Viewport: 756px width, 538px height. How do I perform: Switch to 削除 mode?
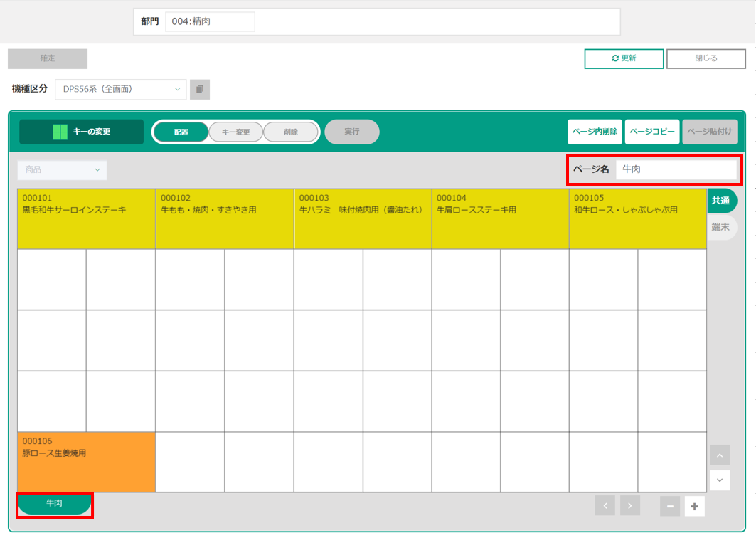click(x=290, y=132)
